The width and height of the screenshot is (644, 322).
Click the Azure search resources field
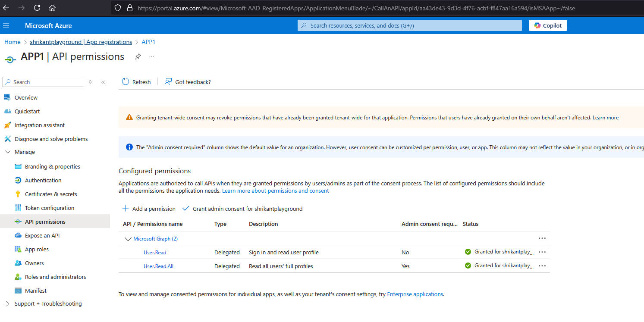[x=410, y=25]
